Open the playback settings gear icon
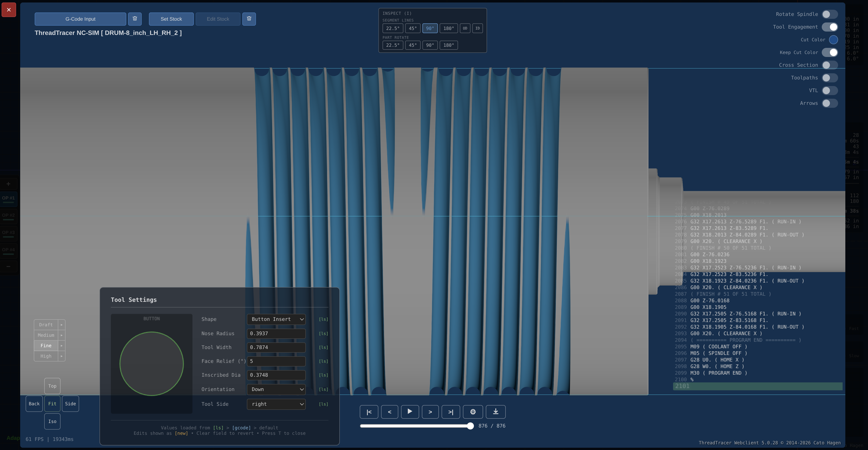 point(473,412)
